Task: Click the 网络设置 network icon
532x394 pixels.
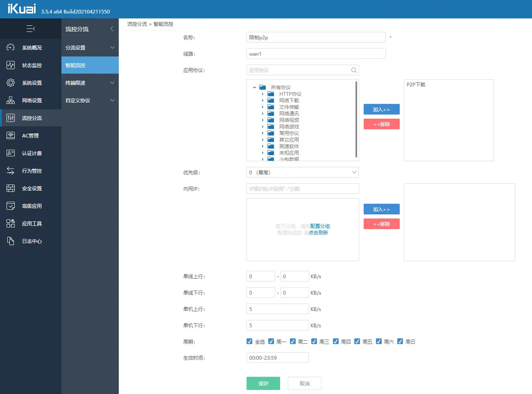Action: [11, 100]
